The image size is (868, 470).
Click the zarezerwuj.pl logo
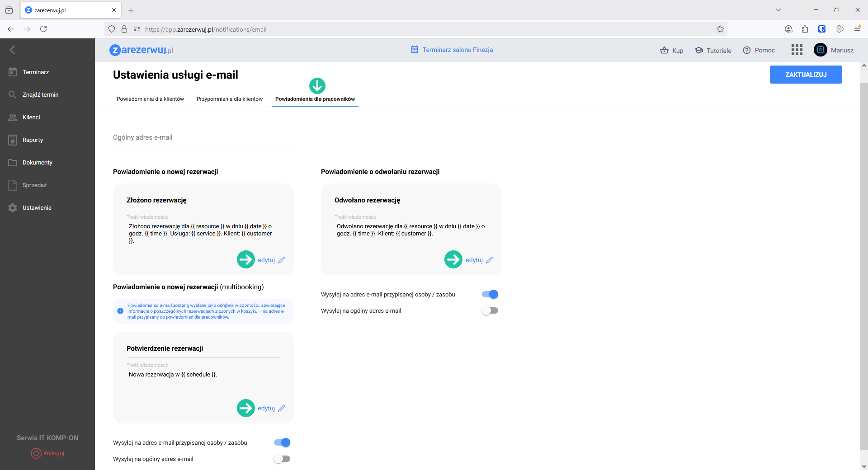[x=141, y=50]
